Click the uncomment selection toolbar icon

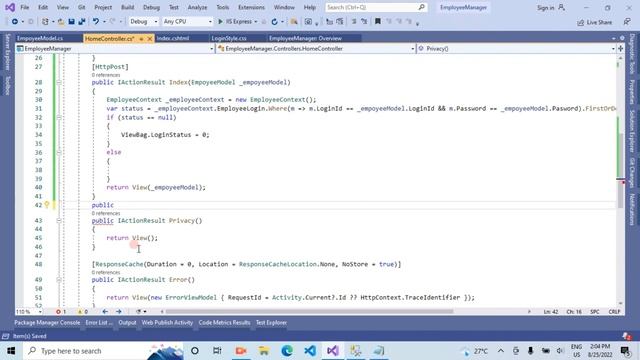pyautogui.click(x=364, y=21)
